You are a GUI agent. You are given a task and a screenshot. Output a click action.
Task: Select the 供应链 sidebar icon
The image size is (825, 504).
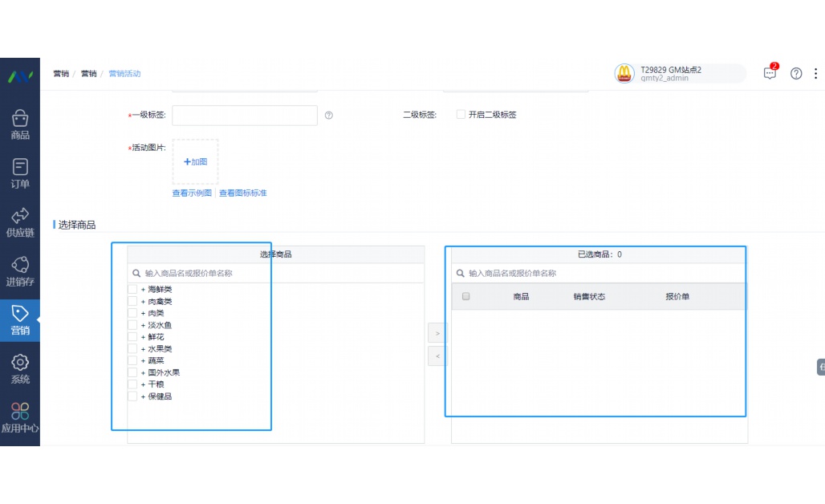(20, 222)
